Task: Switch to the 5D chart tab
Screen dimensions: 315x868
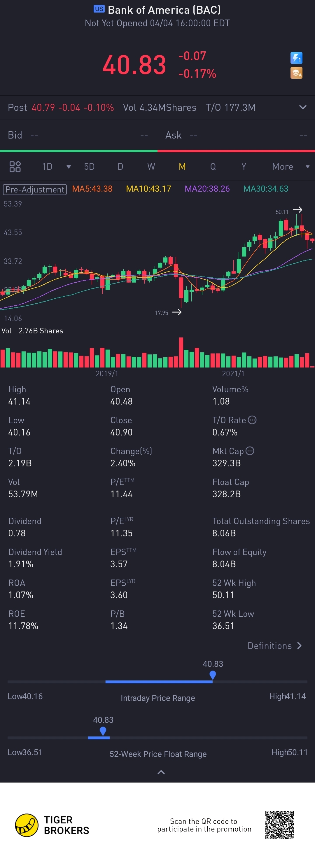Action: (89, 167)
